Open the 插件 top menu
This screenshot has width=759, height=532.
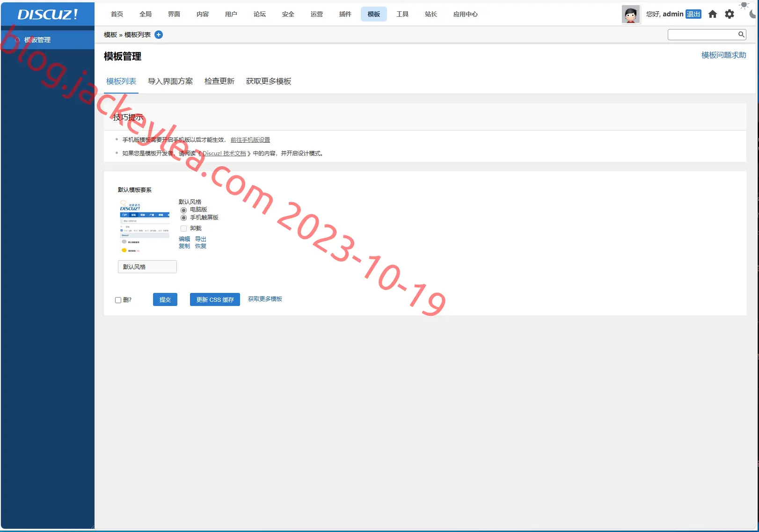coord(345,14)
